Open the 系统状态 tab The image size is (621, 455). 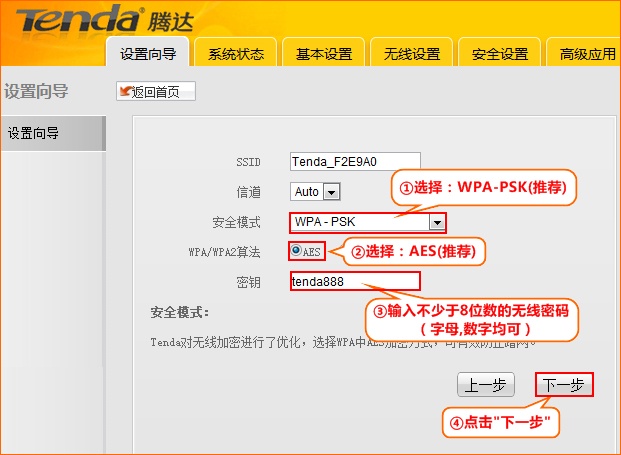click(x=236, y=54)
